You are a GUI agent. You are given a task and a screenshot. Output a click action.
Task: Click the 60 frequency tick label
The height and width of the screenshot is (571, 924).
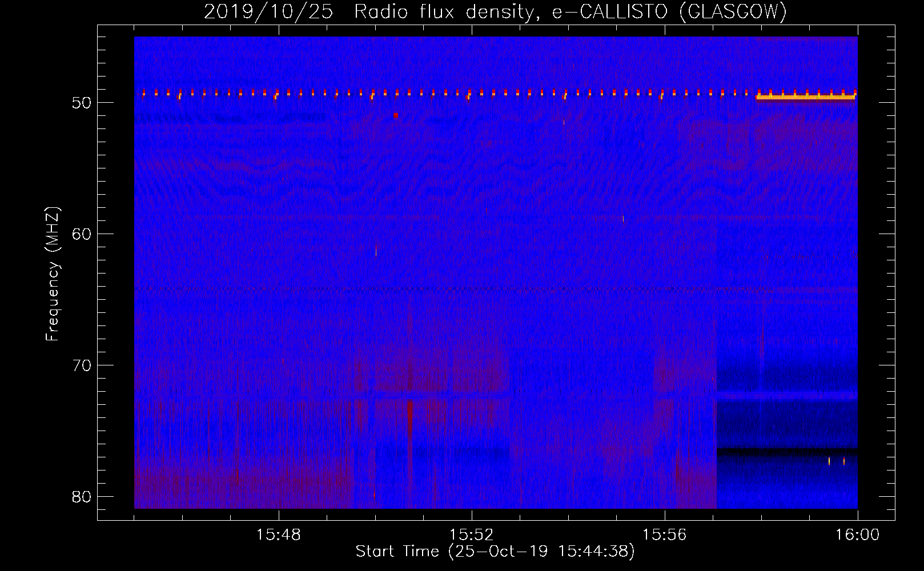tap(82, 234)
